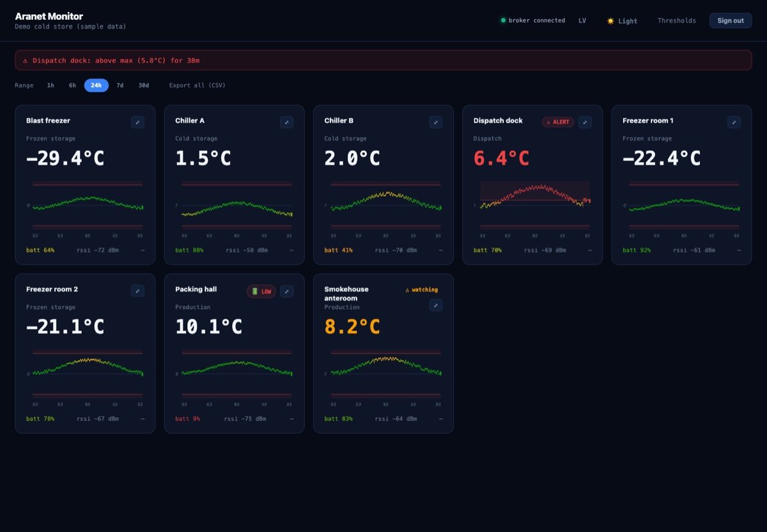Select the 6h range
This screenshot has width=767, height=532.
pos(72,85)
